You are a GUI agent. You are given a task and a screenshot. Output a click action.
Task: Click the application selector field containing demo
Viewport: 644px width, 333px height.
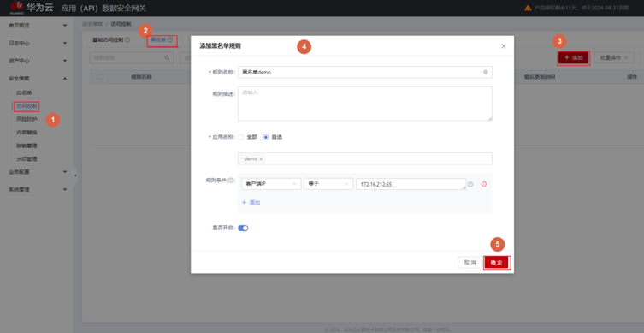[x=364, y=158]
